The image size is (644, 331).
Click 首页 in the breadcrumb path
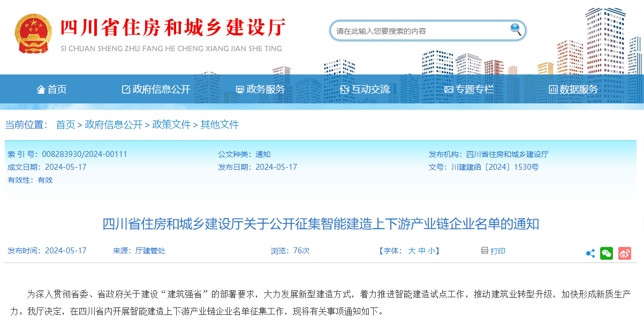click(65, 125)
